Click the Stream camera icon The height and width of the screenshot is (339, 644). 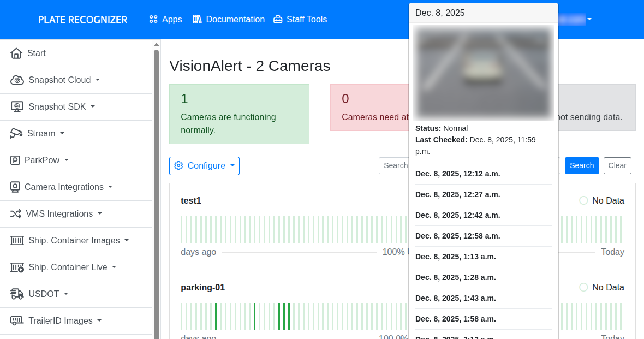[16, 134]
